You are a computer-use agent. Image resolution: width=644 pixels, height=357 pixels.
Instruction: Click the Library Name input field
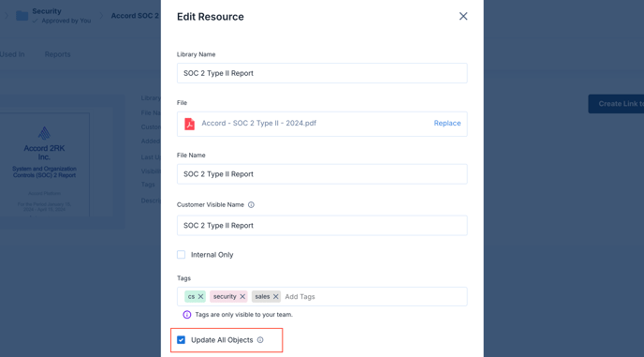click(322, 73)
